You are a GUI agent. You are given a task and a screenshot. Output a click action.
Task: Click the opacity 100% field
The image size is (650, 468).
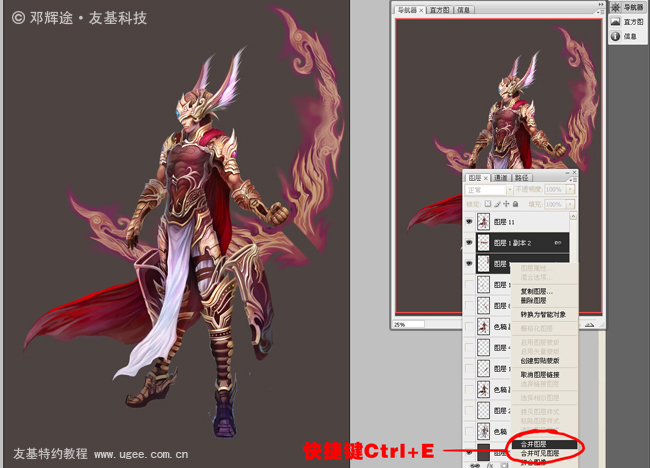coord(555,189)
